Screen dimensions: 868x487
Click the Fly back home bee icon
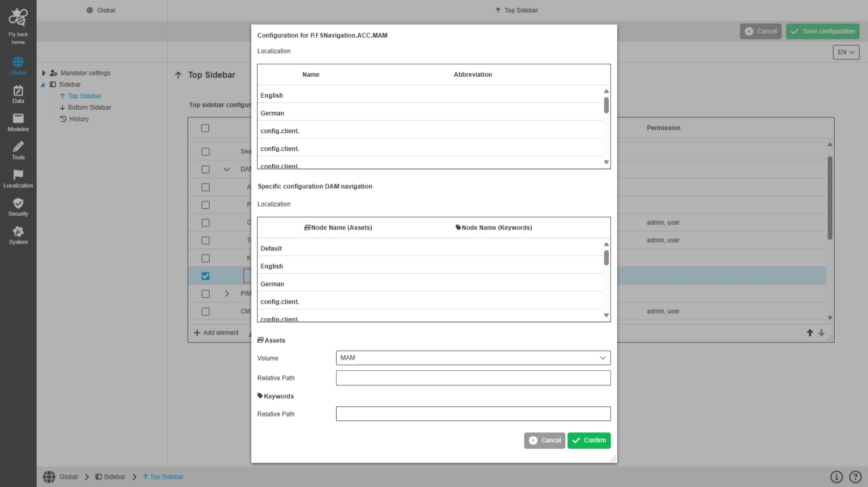[18, 18]
